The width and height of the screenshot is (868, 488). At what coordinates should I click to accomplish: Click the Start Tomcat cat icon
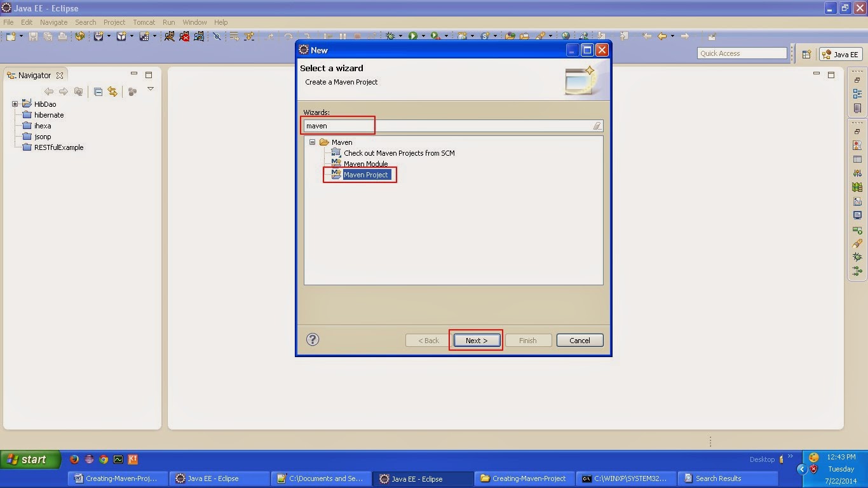(169, 36)
